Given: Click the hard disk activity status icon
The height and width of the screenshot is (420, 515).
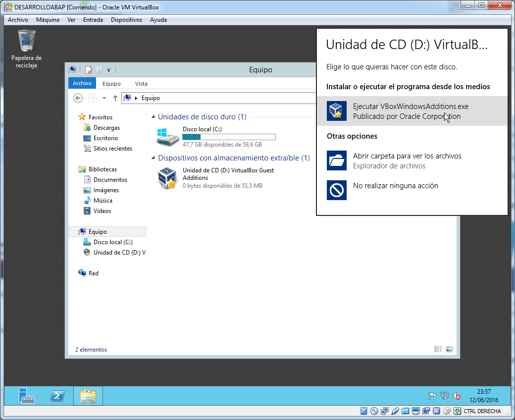Looking at the screenshot, I should (x=363, y=411).
